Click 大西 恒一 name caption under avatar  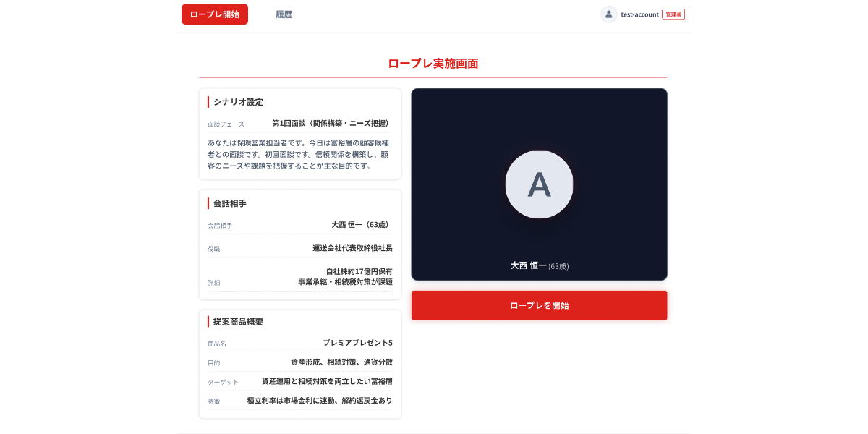coord(528,265)
